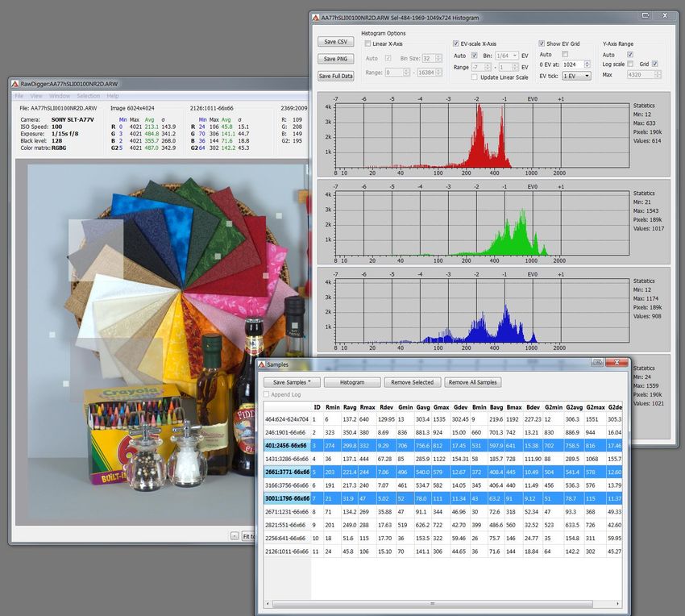
Task: Toggle the EV-scale X-Axis checkbox
Action: point(455,44)
